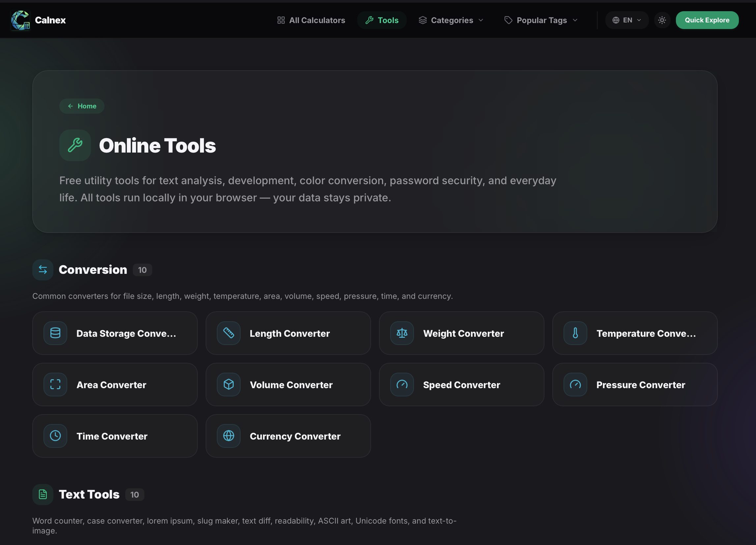Click the Conversion section heading
The width and height of the screenshot is (756, 545).
[x=93, y=270]
